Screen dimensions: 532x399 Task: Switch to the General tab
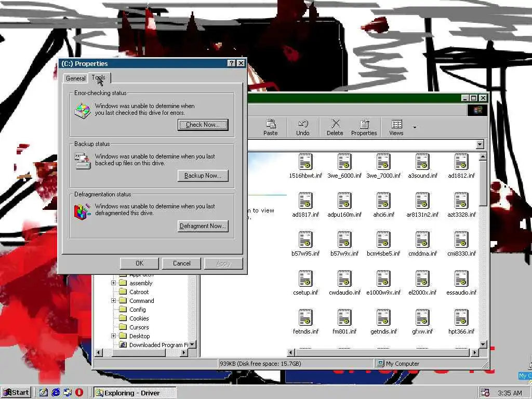coord(76,78)
